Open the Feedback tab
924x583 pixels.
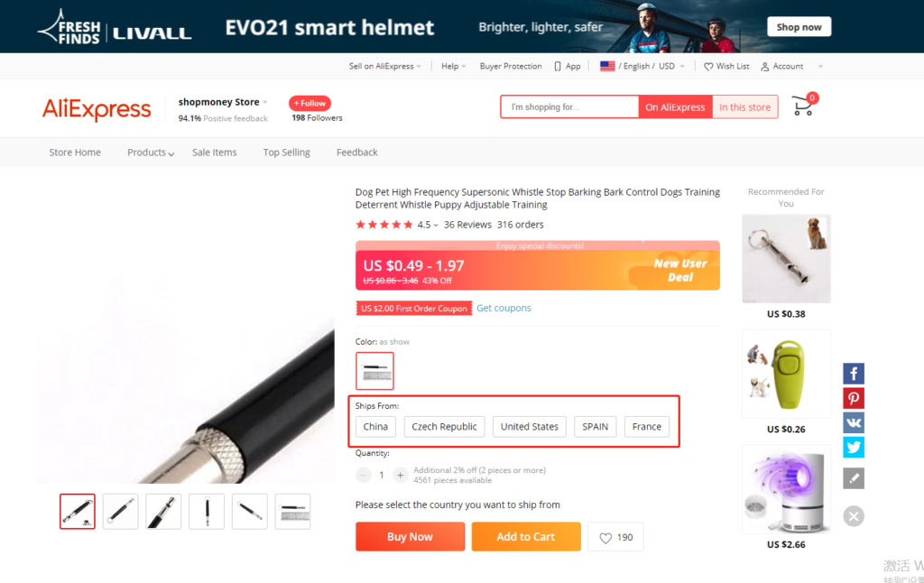pos(356,153)
